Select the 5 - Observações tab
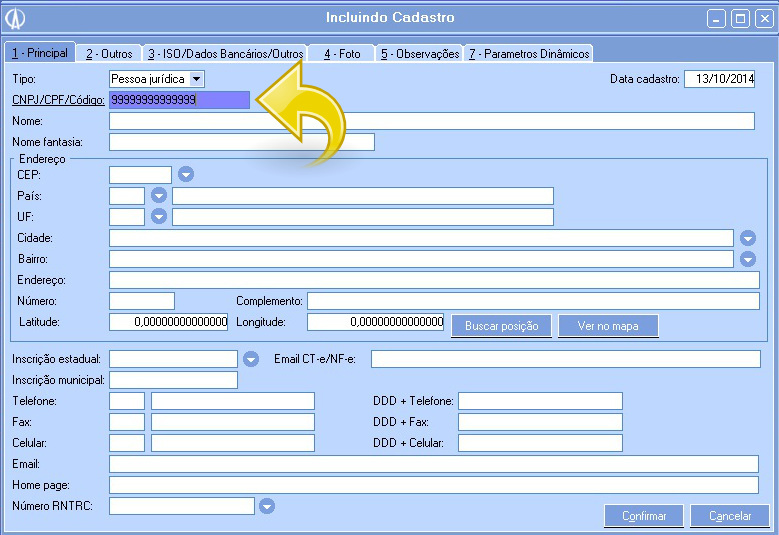Viewport: 779px width, 535px height. (x=420, y=53)
